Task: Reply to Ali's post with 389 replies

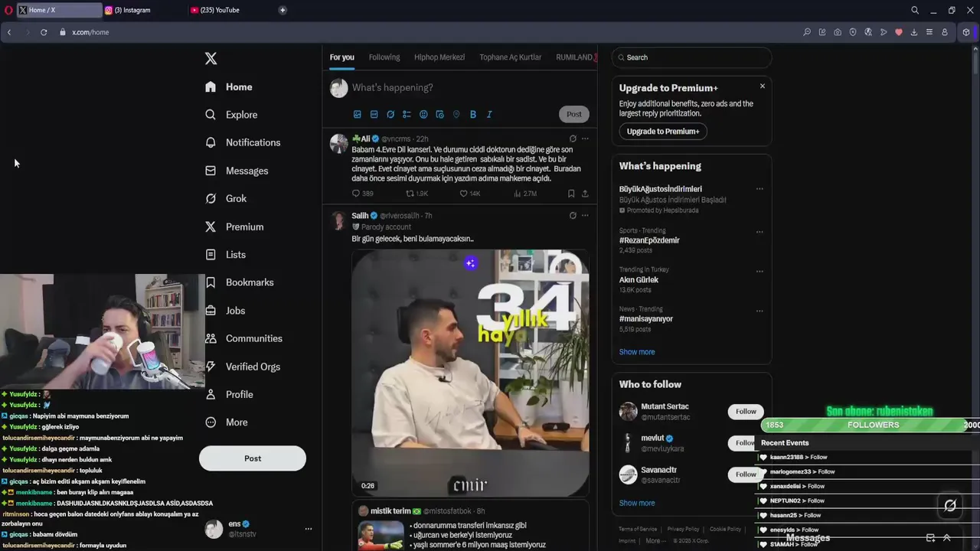Action: tap(362, 194)
